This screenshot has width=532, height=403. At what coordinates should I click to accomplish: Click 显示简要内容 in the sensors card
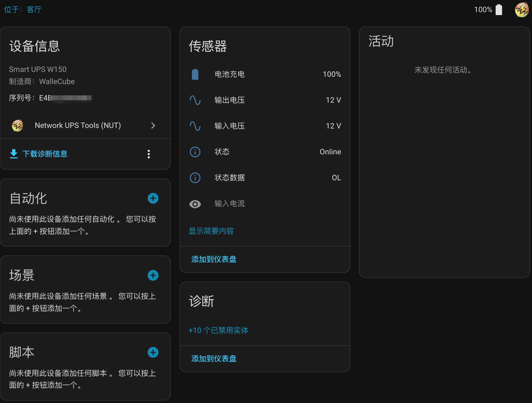[x=211, y=231]
